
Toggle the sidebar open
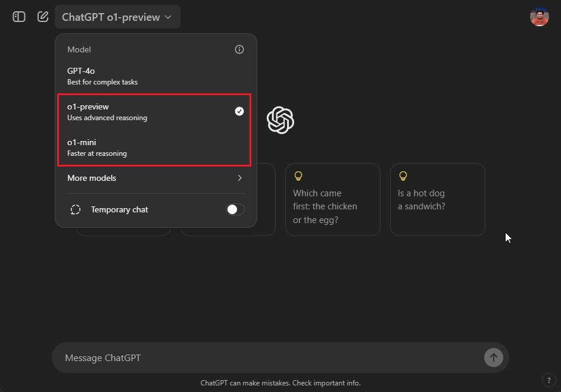(18, 17)
